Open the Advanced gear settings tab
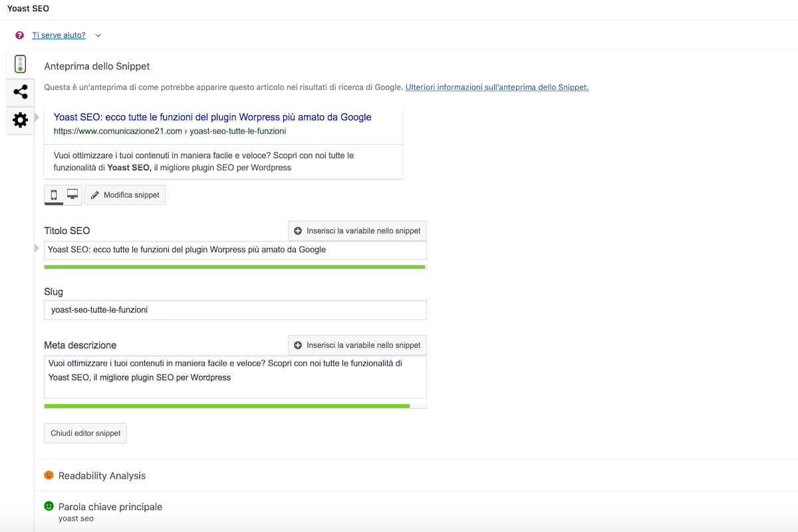 [21, 120]
